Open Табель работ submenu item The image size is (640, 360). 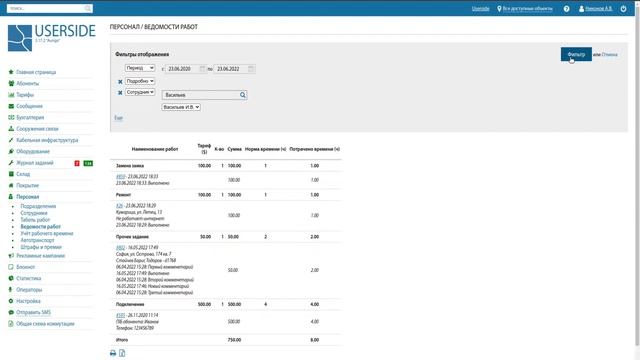click(x=35, y=220)
